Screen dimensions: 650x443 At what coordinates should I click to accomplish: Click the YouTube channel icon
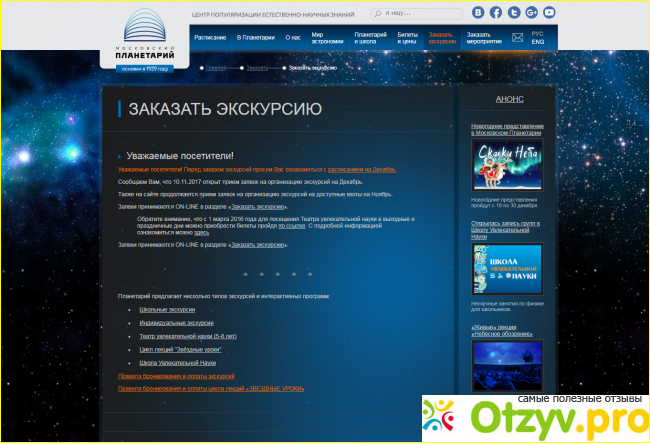pos(547,12)
